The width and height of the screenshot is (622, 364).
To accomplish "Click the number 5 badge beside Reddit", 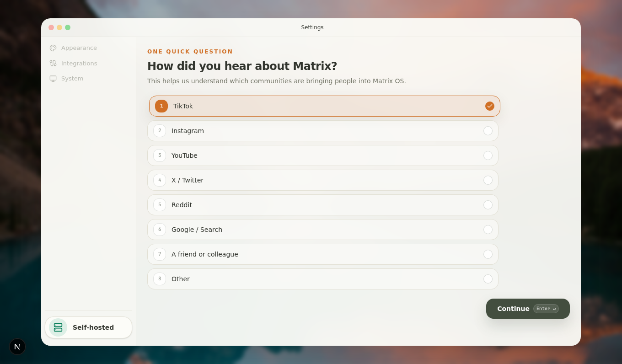I will pos(160,205).
